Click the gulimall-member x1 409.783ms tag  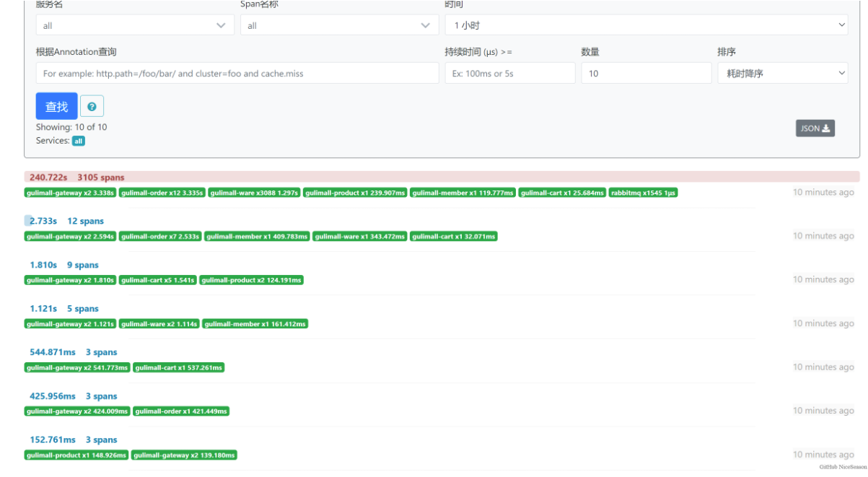[257, 236]
